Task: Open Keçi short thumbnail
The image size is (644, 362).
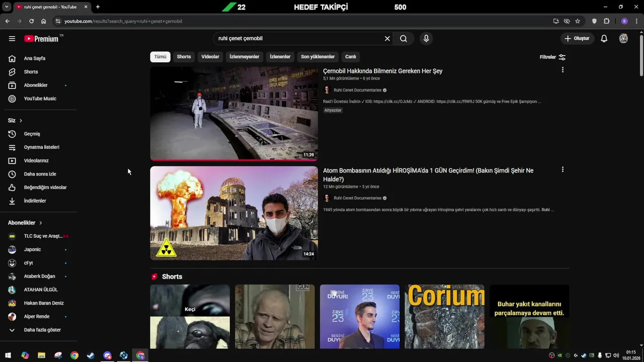Action: tap(190, 317)
